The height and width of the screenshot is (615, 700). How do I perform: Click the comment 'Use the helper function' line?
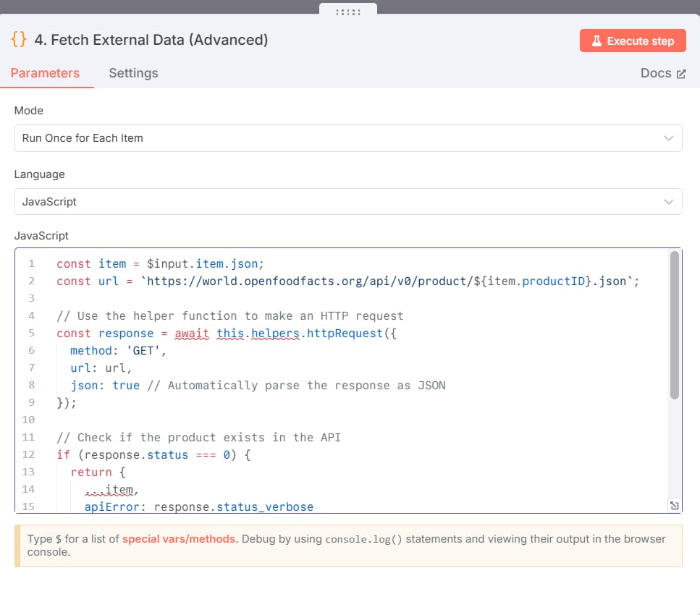pos(230,316)
